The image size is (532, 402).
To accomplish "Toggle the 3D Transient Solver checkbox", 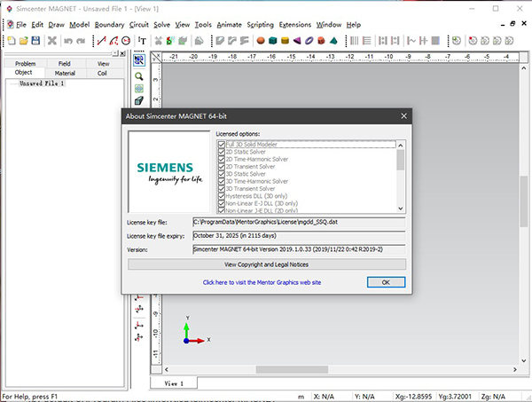I will click(x=222, y=188).
